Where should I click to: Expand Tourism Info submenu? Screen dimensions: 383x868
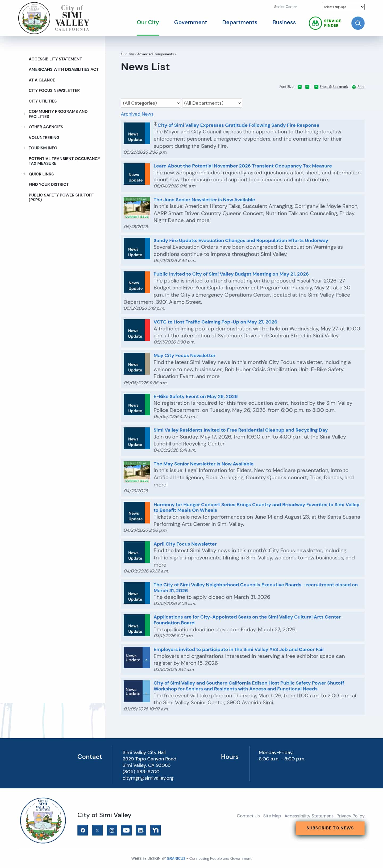[x=24, y=148]
